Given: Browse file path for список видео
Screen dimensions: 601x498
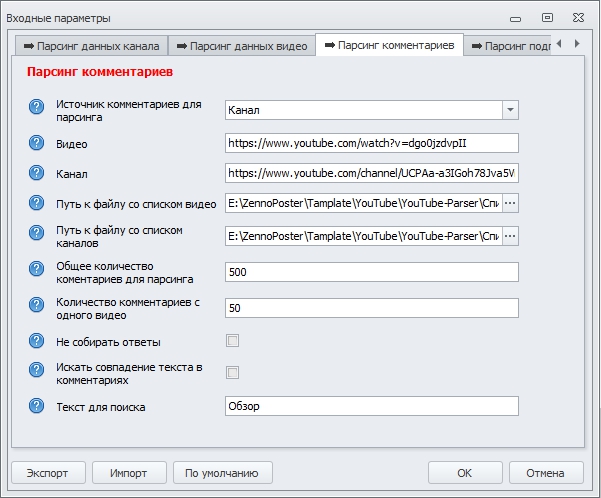Looking at the screenshot, I should [510, 204].
